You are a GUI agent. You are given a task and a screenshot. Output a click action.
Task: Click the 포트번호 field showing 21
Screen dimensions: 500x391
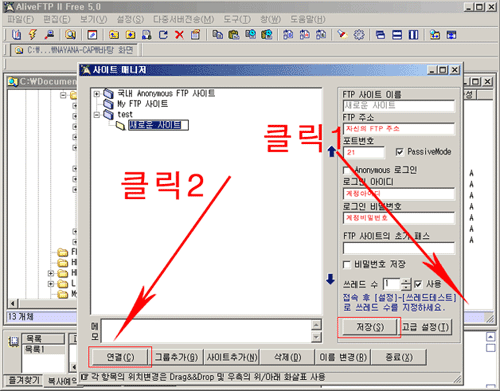click(364, 152)
